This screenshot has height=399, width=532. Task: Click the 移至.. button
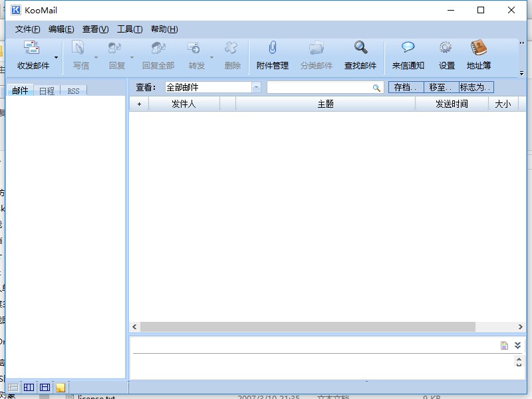pyautogui.click(x=441, y=87)
